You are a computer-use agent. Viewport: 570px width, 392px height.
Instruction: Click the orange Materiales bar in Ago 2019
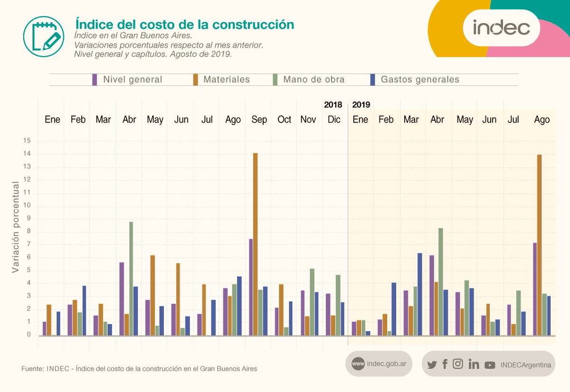click(x=539, y=245)
